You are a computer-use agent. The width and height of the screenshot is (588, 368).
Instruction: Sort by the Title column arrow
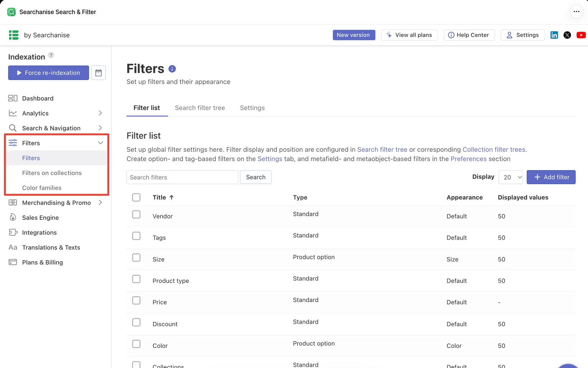(172, 197)
